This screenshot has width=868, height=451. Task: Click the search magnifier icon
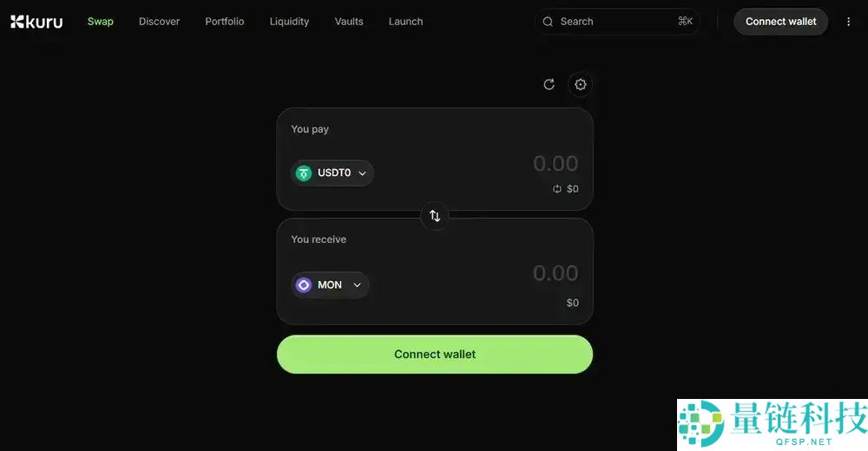point(548,22)
